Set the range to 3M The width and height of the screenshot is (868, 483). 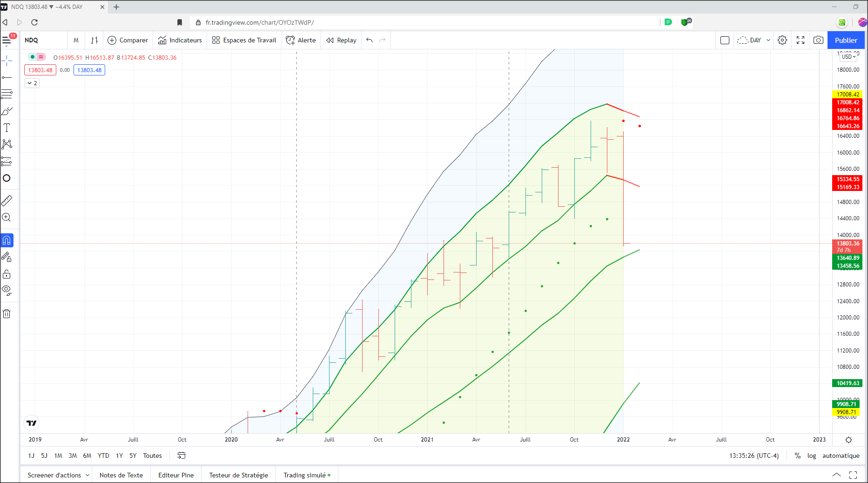click(73, 456)
